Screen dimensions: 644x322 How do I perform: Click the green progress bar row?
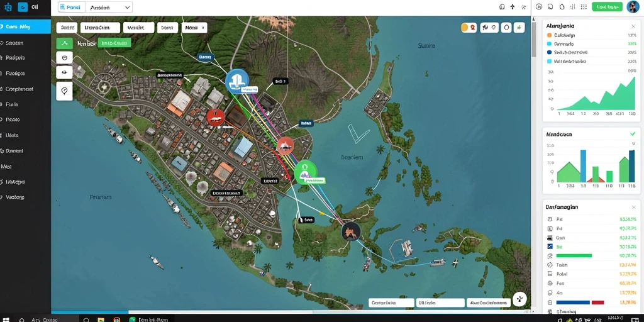click(x=592, y=256)
